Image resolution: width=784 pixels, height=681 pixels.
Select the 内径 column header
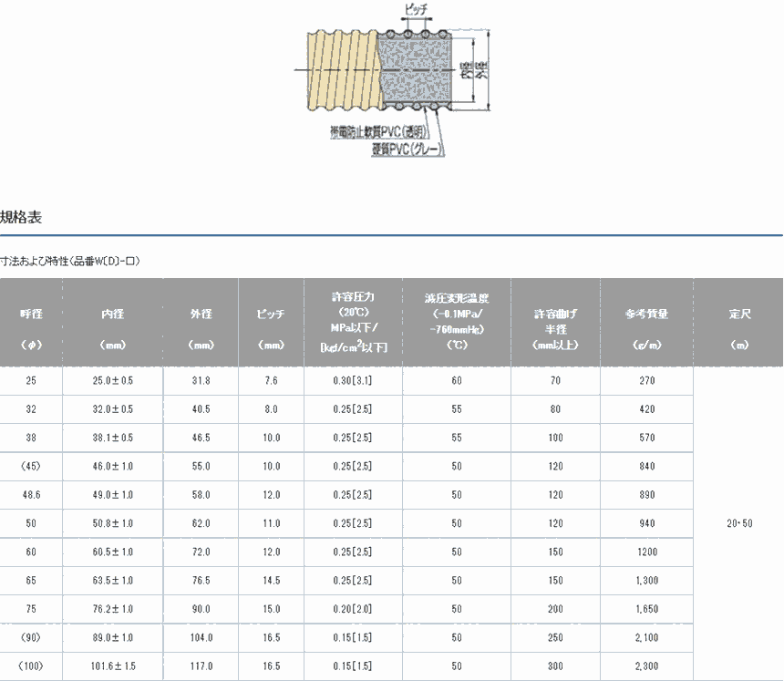pos(112,314)
